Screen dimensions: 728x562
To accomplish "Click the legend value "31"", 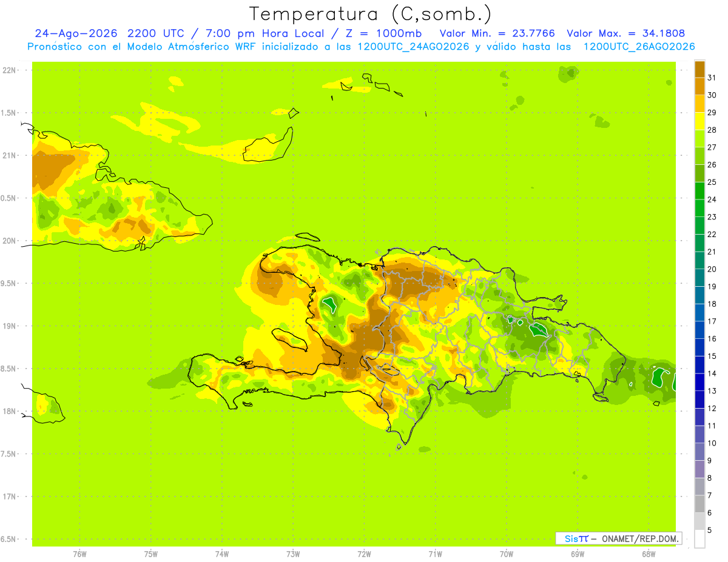I will (x=712, y=78).
